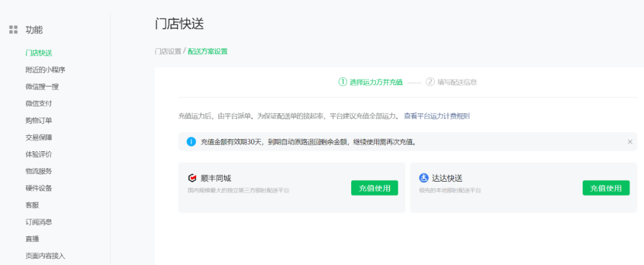Click the 达达快送 logo icon
Viewport: 644px width, 265px height.
pos(423,178)
